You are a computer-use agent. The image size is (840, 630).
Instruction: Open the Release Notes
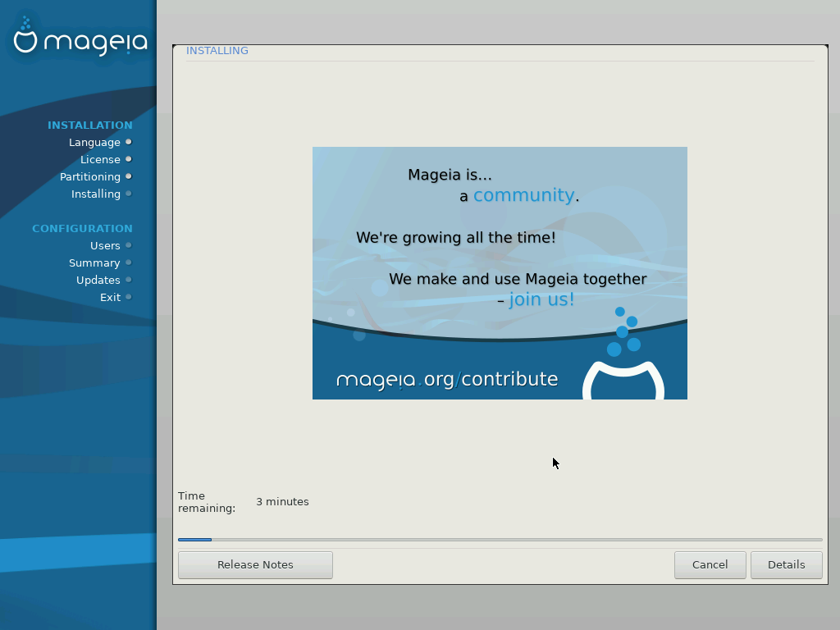[x=255, y=564]
